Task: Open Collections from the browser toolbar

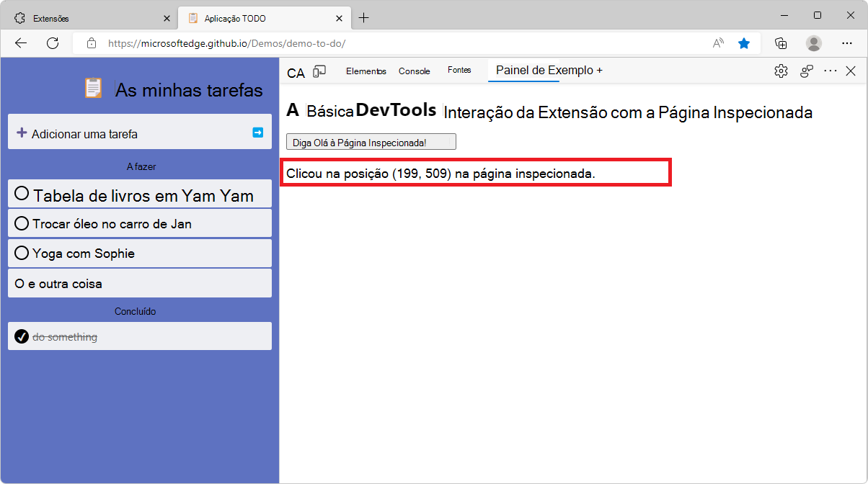Action: tap(781, 43)
